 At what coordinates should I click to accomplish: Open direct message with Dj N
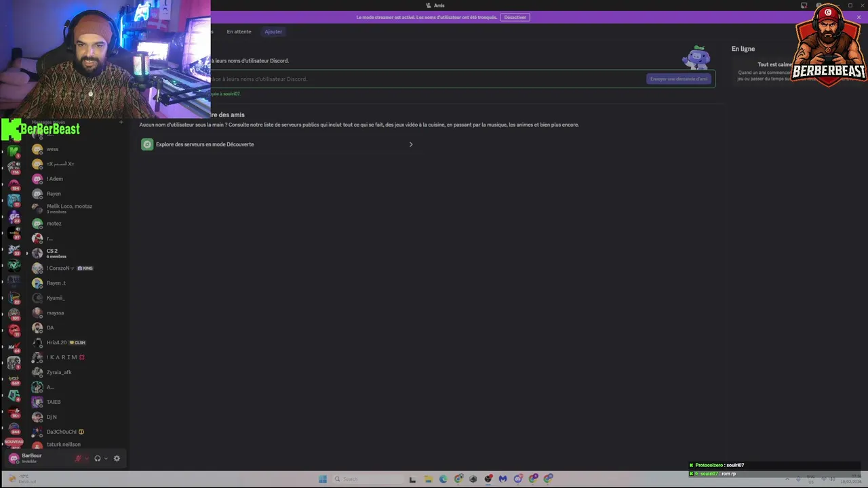76,417
